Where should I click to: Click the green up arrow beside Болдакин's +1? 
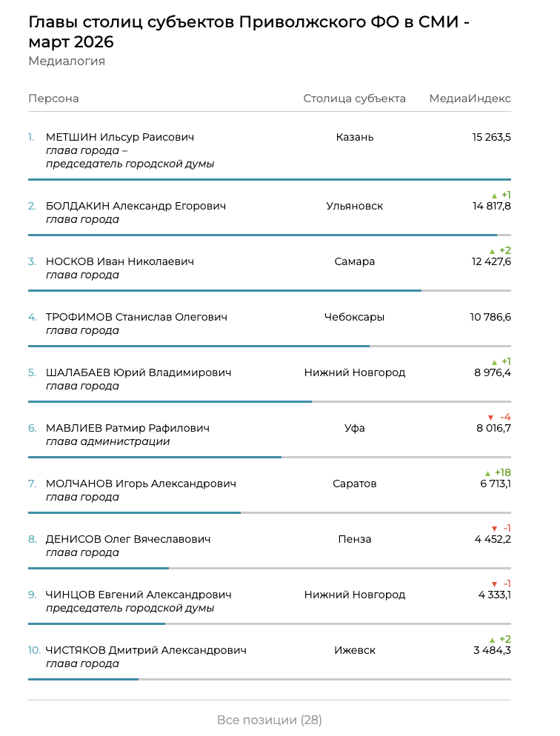(x=494, y=195)
